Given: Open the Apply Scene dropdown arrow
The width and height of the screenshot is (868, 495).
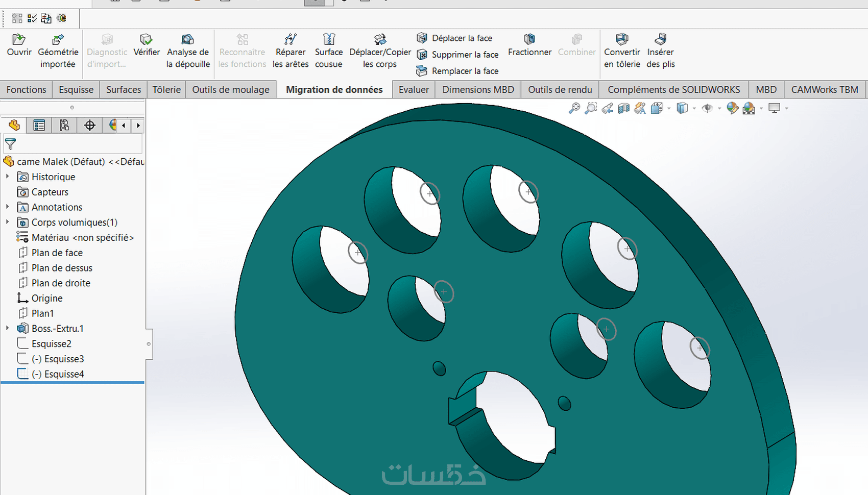Looking at the screenshot, I should [x=761, y=108].
